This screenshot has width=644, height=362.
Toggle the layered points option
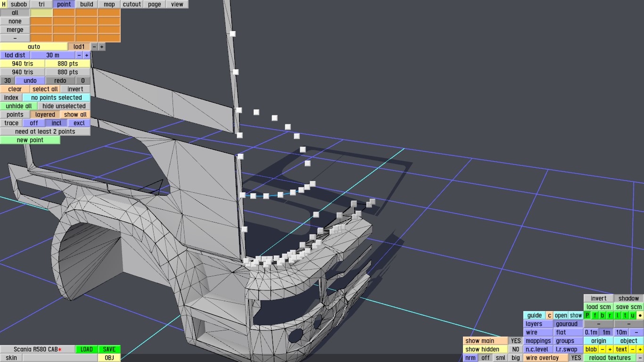(x=45, y=115)
